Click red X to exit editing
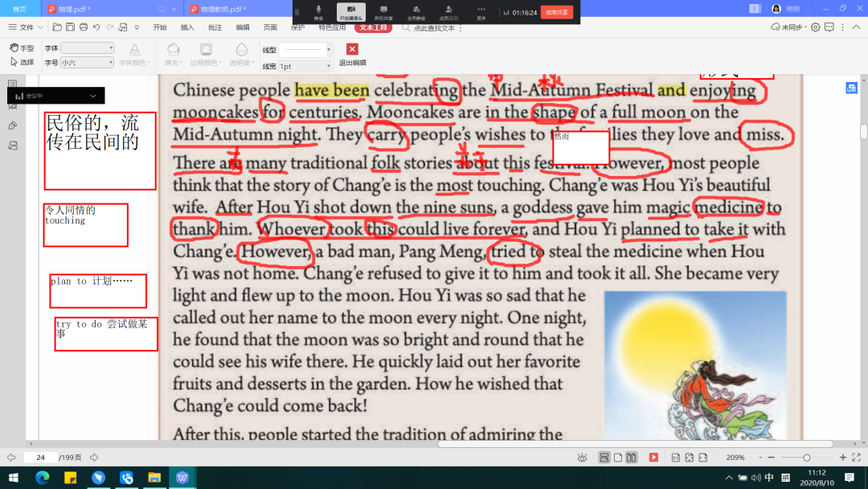868x489 pixels. tap(352, 49)
